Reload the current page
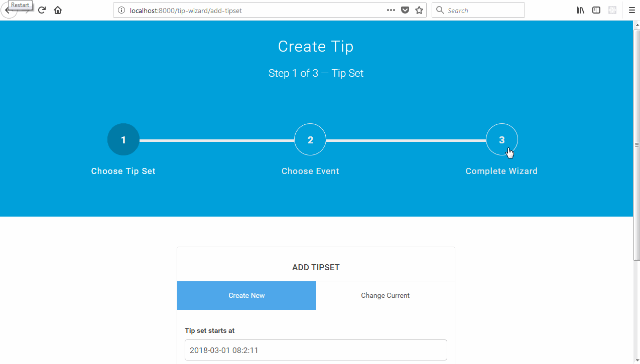Viewport: 640px width, 364px height. pos(41,10)
